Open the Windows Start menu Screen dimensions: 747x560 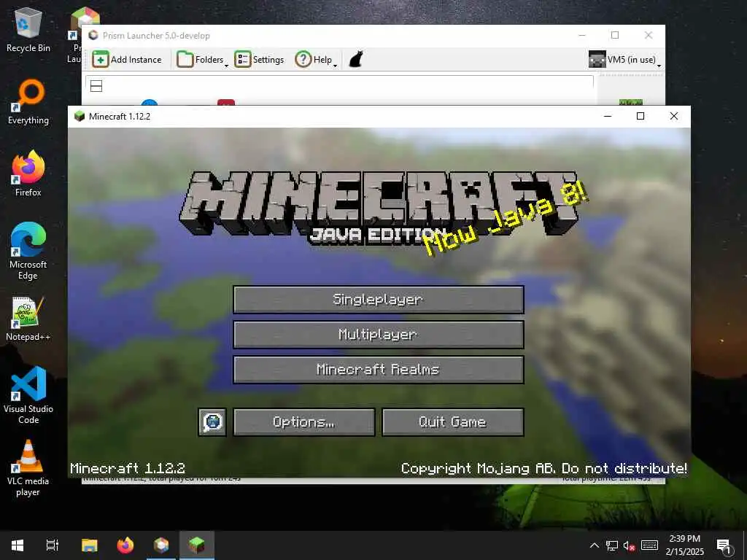(x=18, y=545)
